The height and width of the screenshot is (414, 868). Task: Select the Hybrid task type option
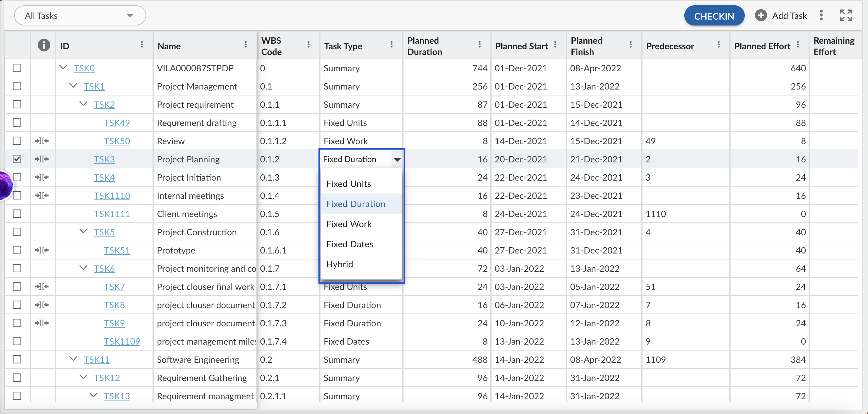pyautogui.click(x=339, y=264)
